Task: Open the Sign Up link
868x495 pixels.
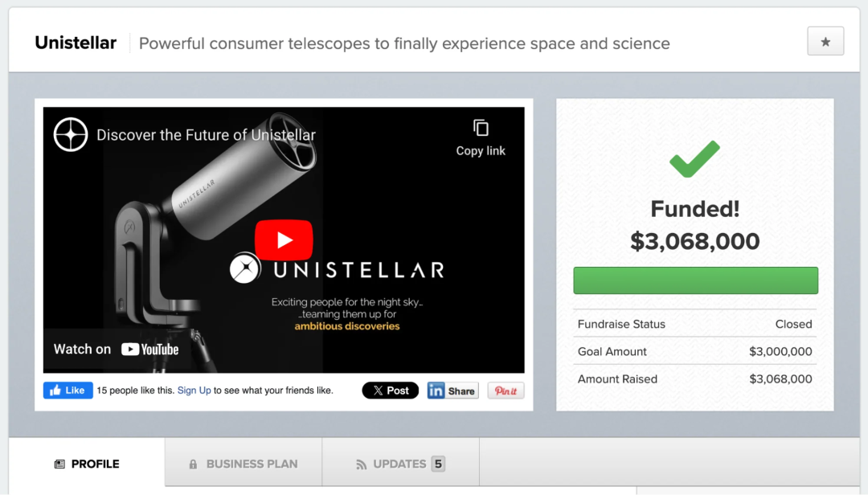Action: pos(194,391)
